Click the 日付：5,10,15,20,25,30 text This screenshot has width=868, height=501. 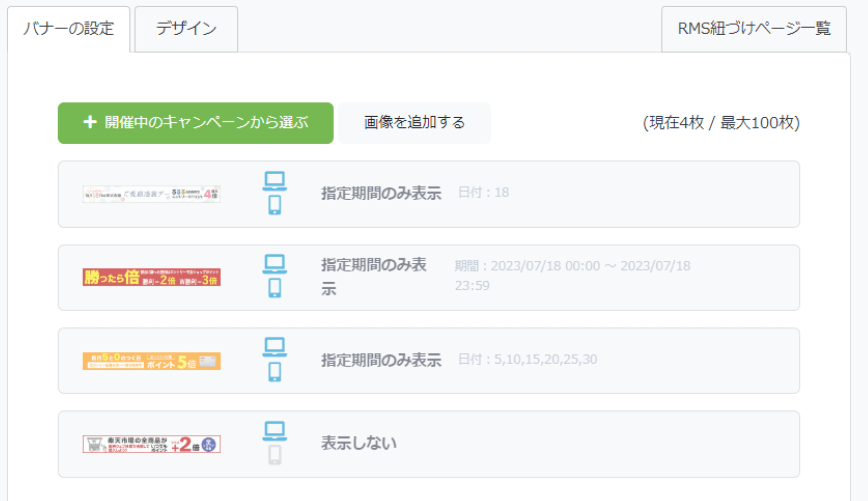tap(528, 359)
